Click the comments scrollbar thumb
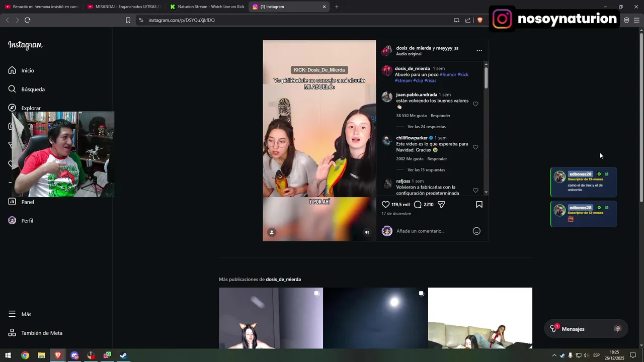This screenshot has height=362, width=644. [486, 77]
